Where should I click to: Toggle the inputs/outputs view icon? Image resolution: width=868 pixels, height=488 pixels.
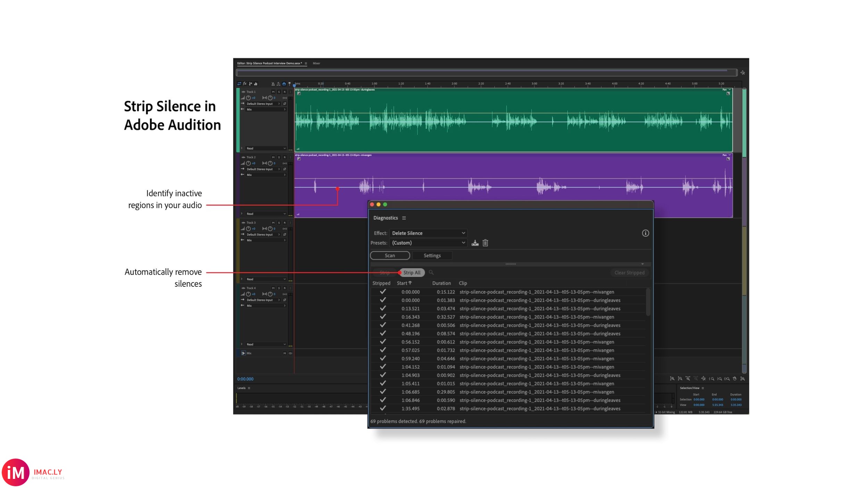tap(239, 84)
